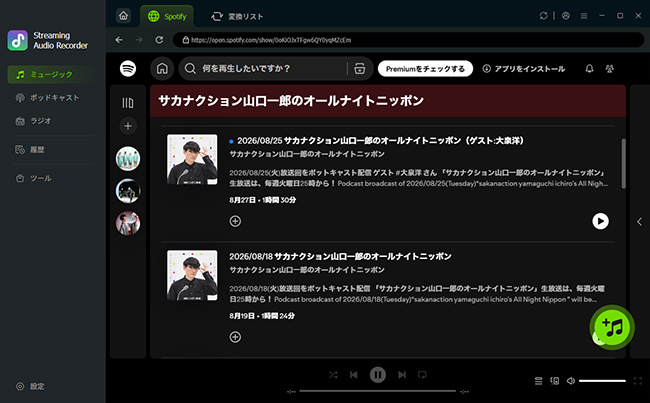Viewport: 650px width, 403px height.
Task: Click 8月19日 • 1時間24分 text
Action: click(x=262, y=316)
